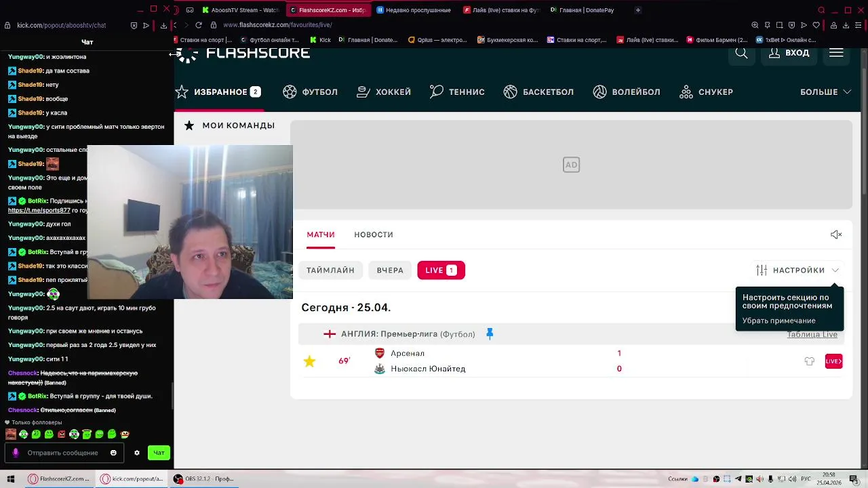
Task: Select the ВЧЕРА filter
Action: point(390,270)
